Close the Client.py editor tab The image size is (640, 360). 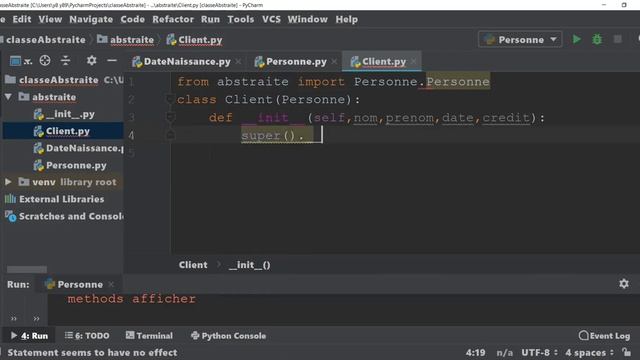click(413, 62)
